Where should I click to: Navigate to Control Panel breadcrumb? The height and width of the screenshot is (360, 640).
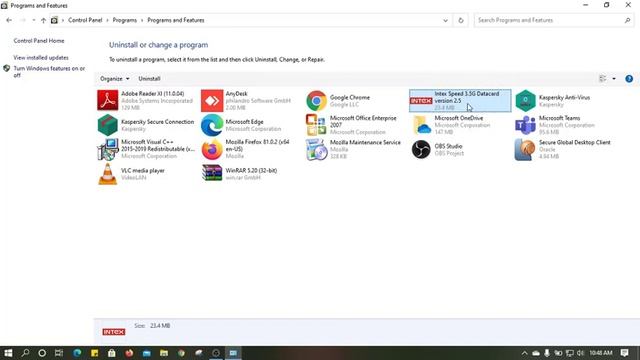click(85, 20)
